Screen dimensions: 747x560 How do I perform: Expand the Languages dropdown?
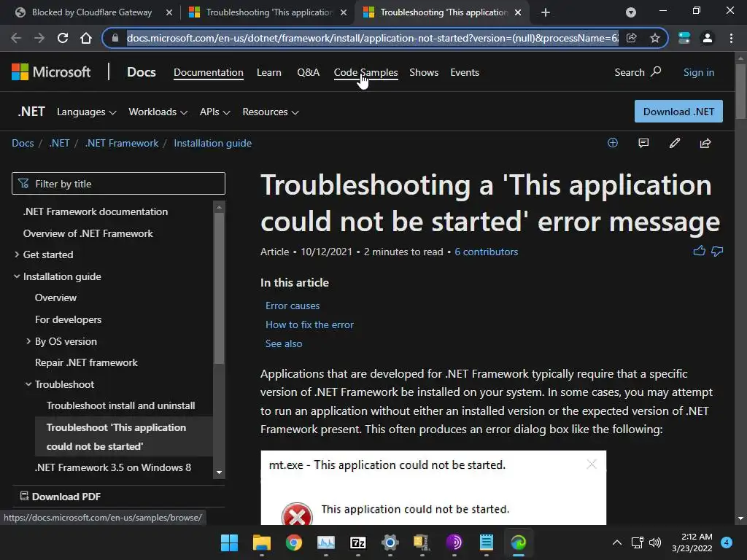pyautogui.click(x=86, y=112)
